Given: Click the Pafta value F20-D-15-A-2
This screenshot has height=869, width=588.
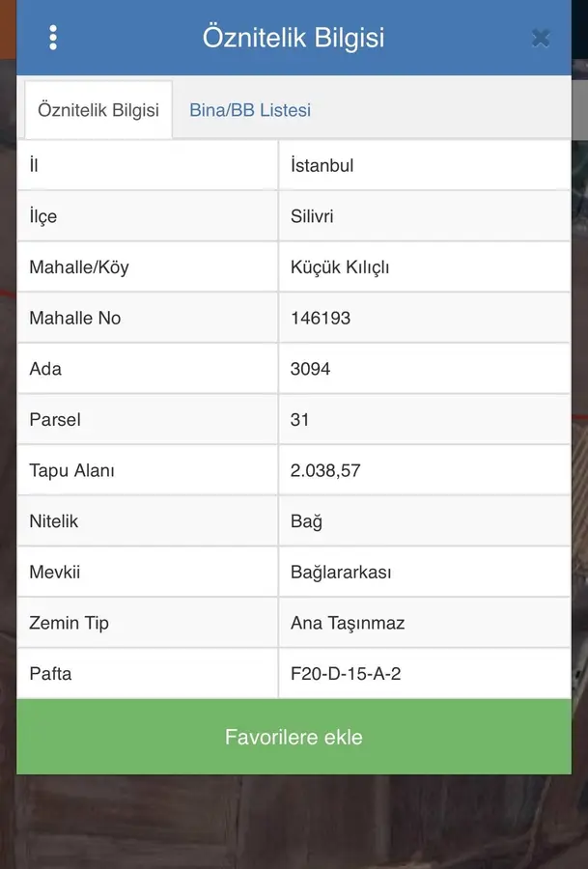Looking at the screenshot, I should coord(346,674).
